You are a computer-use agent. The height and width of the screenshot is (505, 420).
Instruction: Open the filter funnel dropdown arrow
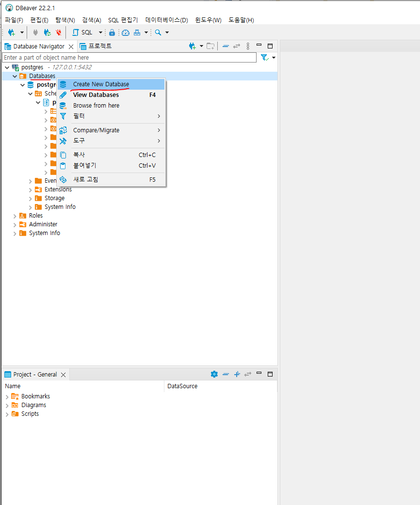(274, 58)
